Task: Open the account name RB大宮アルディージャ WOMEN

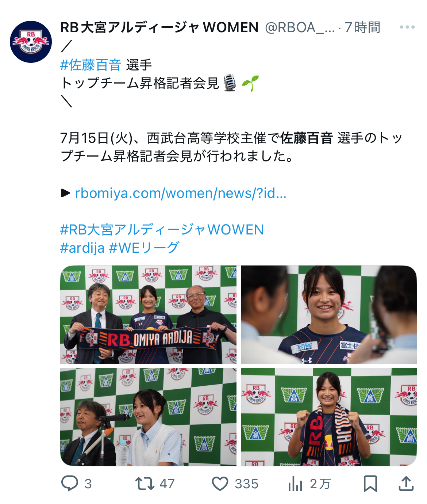Action: [159, 27]
